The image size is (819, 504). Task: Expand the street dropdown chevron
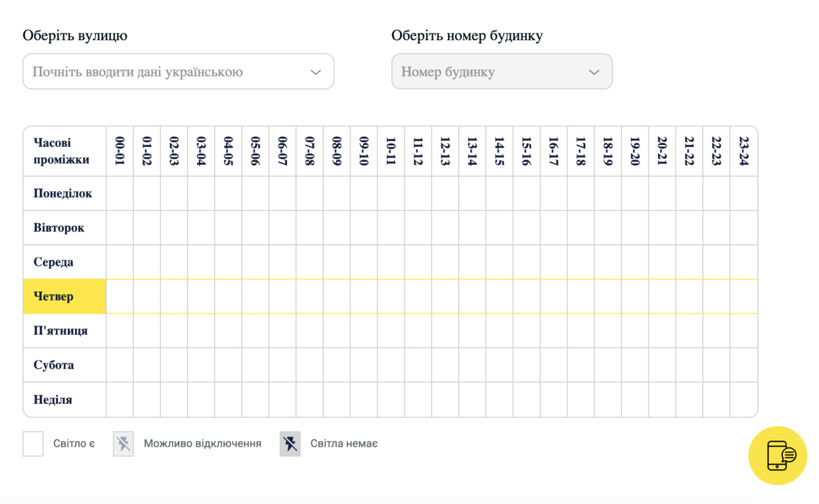point(316,72)
